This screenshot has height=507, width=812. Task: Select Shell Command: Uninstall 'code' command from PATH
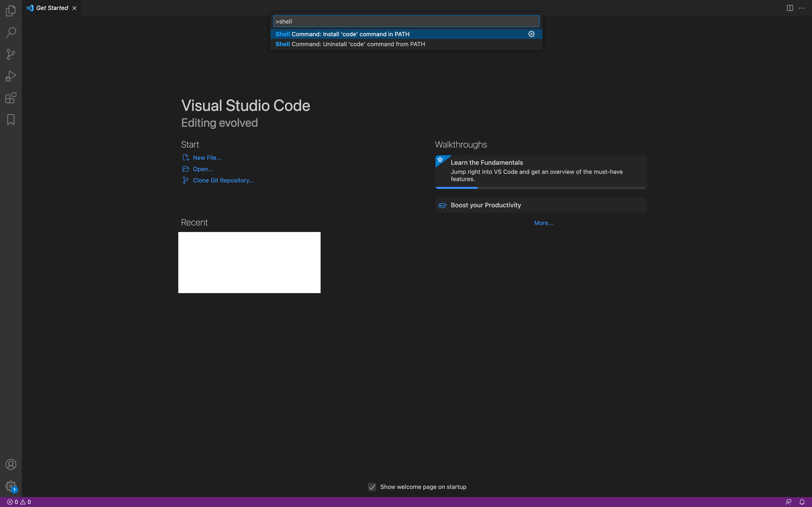click(x=350, y=44)
